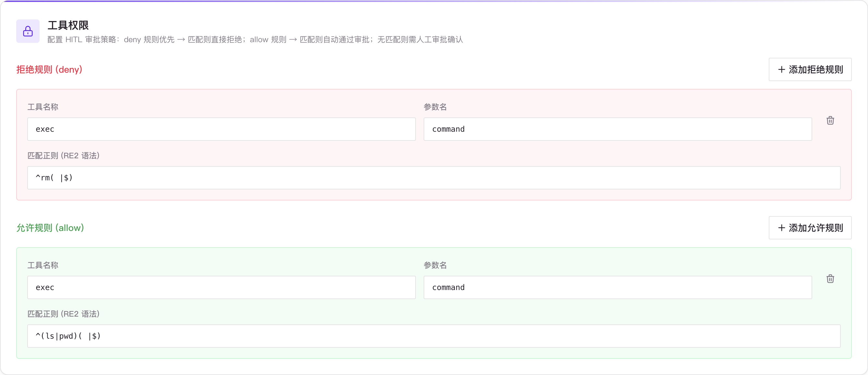
Task: Click 匹配正则 (RE2 语法) label in allow rule
Action: point(63,314)
